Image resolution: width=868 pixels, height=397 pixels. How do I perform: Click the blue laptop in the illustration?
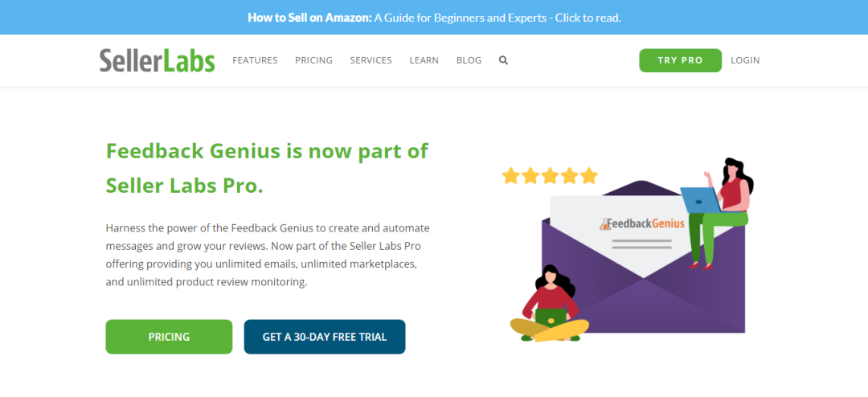[700, 200]
